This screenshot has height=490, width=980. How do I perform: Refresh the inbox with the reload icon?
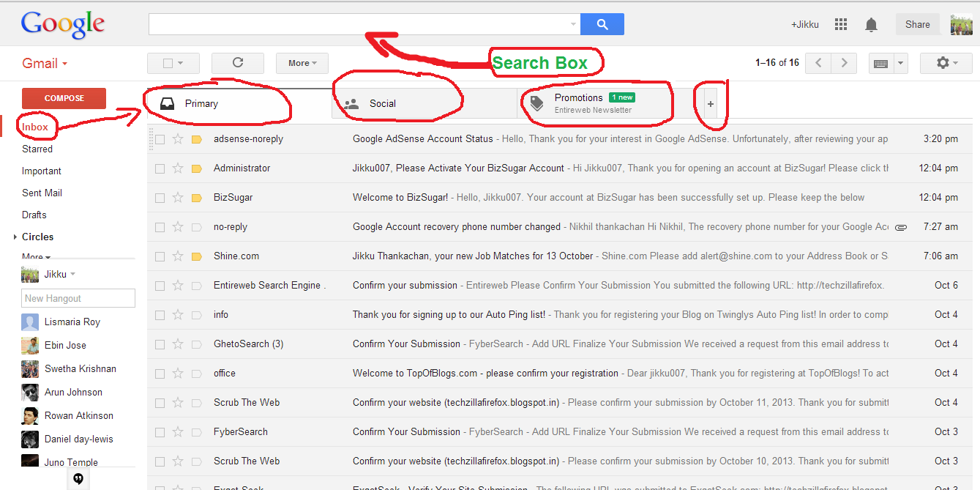click(x=238, y=63)
